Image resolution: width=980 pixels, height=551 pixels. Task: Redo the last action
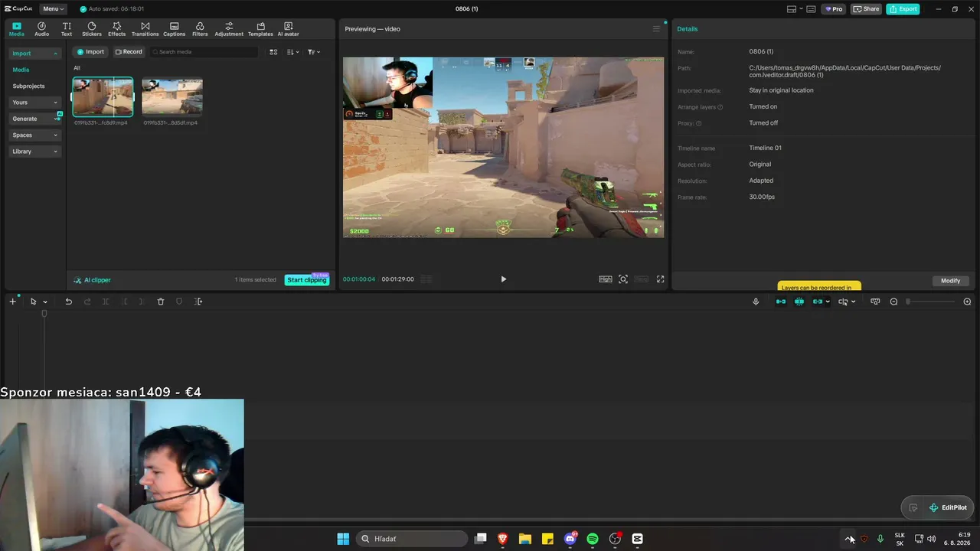click(87, 302)
